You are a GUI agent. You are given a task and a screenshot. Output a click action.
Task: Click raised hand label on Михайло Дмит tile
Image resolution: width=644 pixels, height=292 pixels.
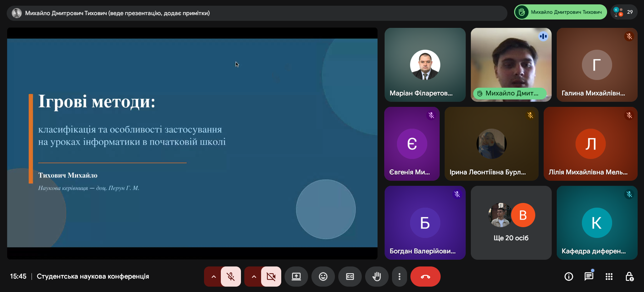pos(510,93)
